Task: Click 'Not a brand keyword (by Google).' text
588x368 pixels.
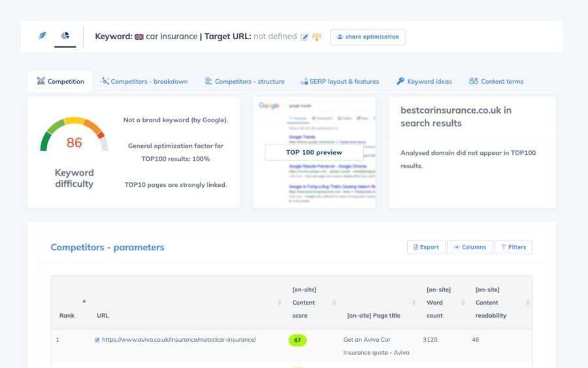Action: pos(176,120)
